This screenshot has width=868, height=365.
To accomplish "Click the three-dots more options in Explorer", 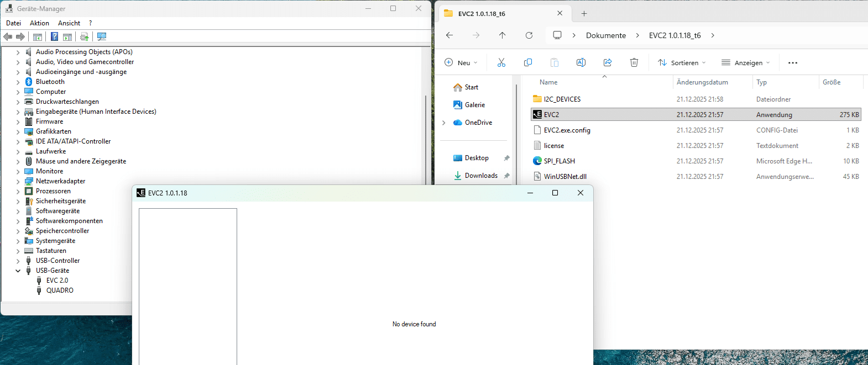I will 793,62.
